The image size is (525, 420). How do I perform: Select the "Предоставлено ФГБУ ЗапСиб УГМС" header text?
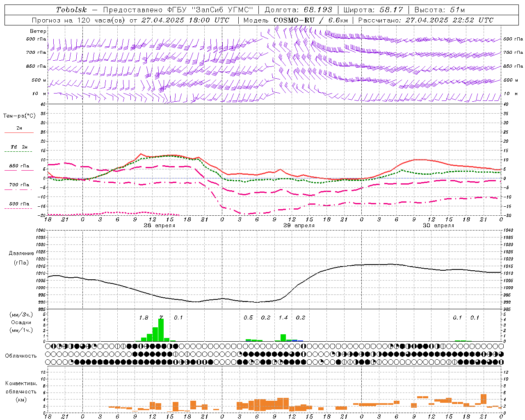(x=178, y=10)
